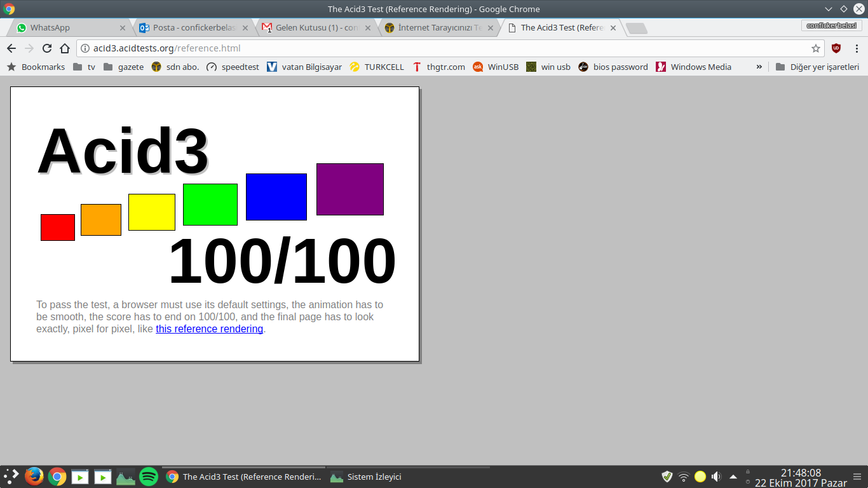This screenshot has height=488, width=868.
Task: Close the WhatsApp tab
Action: click(x=123, y=28)
